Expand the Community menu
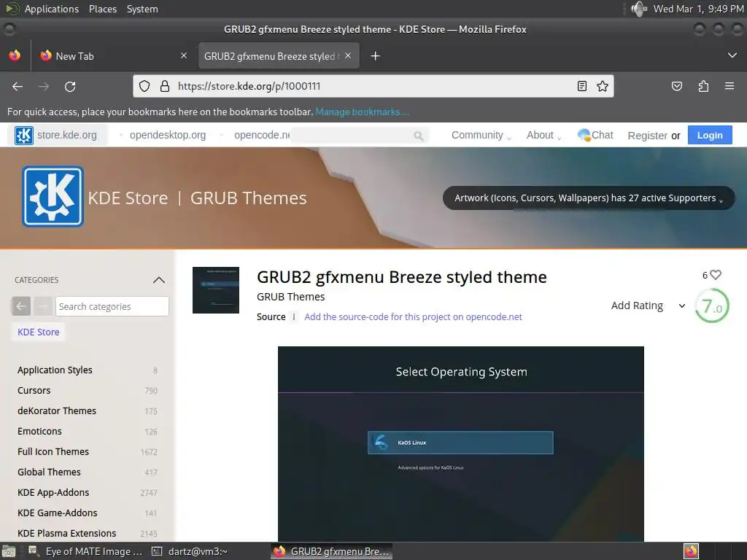747x560 pixels. [x=481, y=135]
